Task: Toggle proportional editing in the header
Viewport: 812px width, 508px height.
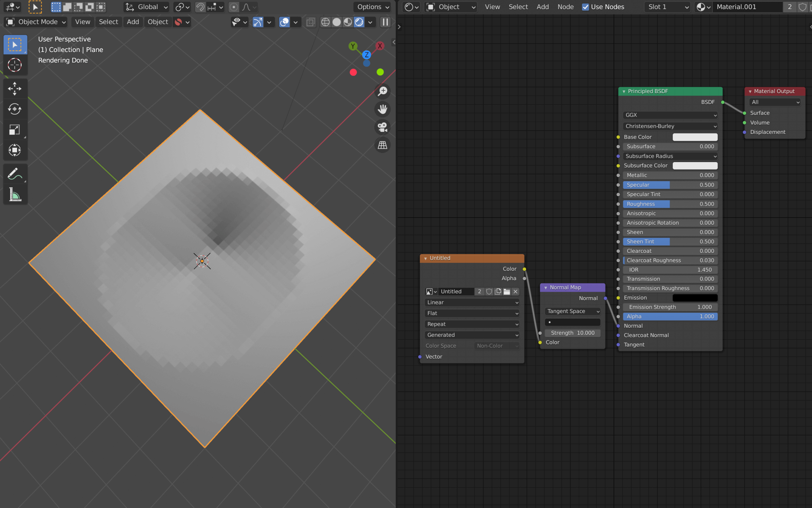Action: tap(234, 7)
